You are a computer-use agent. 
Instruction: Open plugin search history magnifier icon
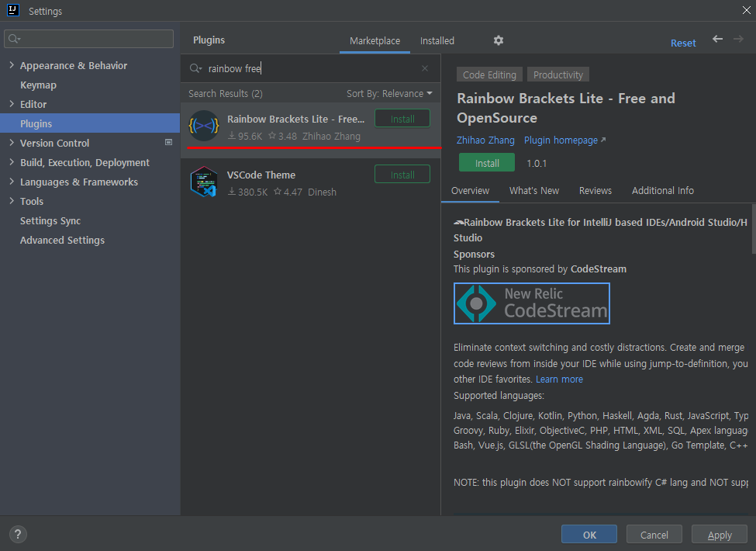pos(195,68)
